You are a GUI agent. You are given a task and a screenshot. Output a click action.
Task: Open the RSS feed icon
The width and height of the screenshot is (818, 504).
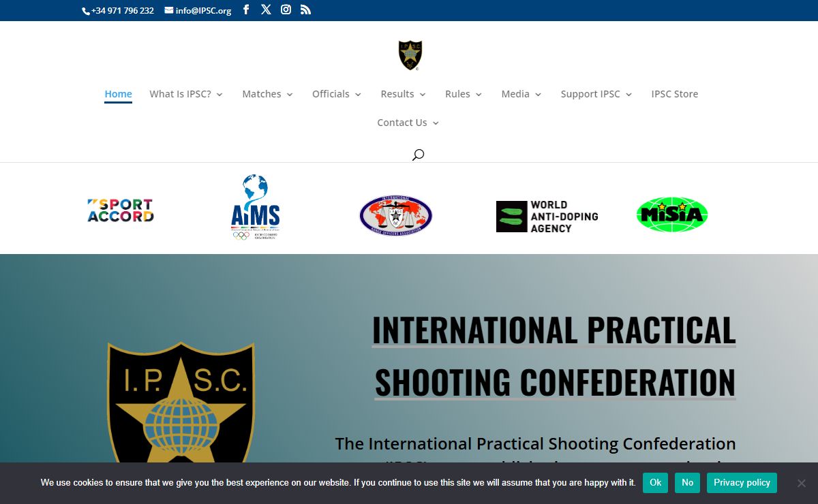(305, 10)
